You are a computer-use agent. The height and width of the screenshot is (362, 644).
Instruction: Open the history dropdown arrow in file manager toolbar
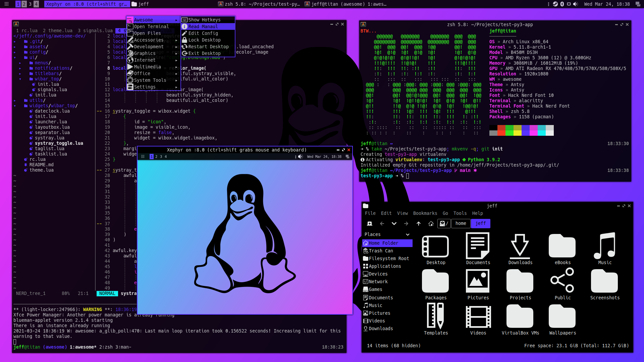[x=394, y=224]
